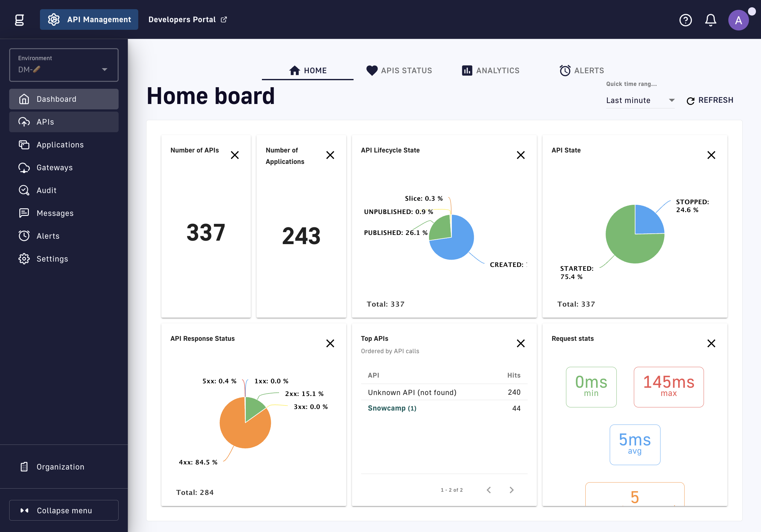761x532 pixels.
Task: Dismiss the Request stats widget
Action: point(711,343)
